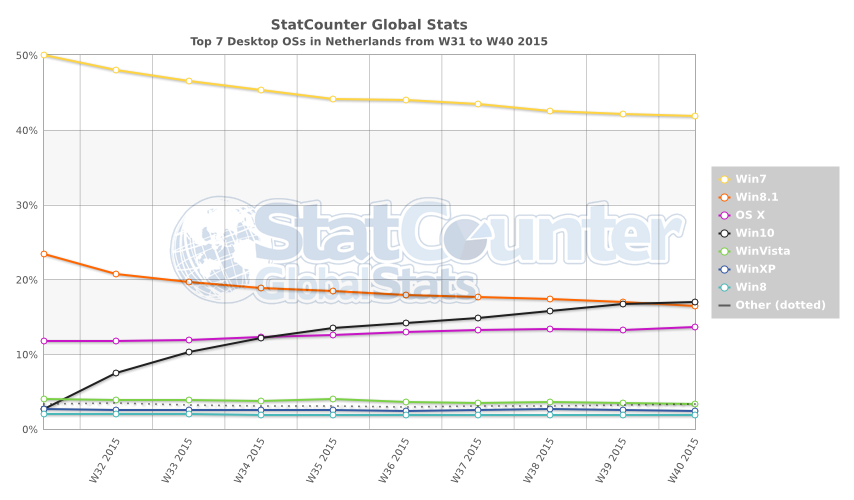Toggle the OS X series legend label
Image resolution: width=854 pixels, height=500 pixels.
coord(752,215)
